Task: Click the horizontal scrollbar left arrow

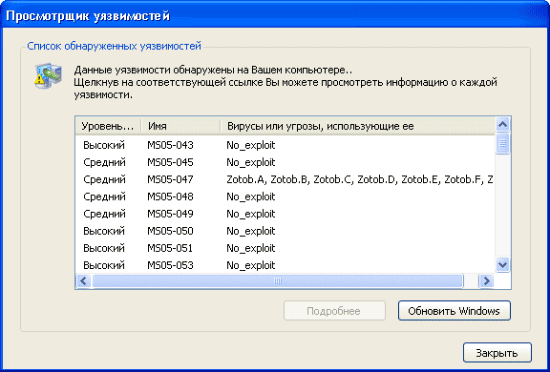Action: [x=83, y=280]
